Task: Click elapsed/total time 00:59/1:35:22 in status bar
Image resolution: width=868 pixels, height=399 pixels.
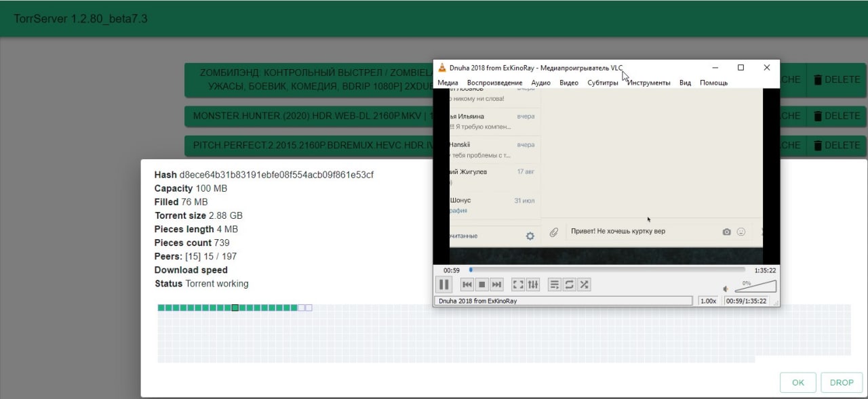Action: (746, 301)
